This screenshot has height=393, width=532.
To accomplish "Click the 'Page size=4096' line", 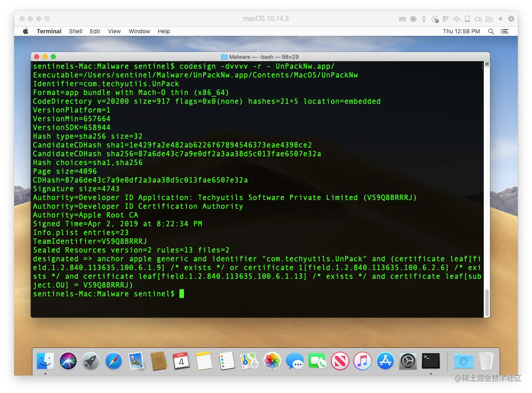I will click(x=65, y=171).
